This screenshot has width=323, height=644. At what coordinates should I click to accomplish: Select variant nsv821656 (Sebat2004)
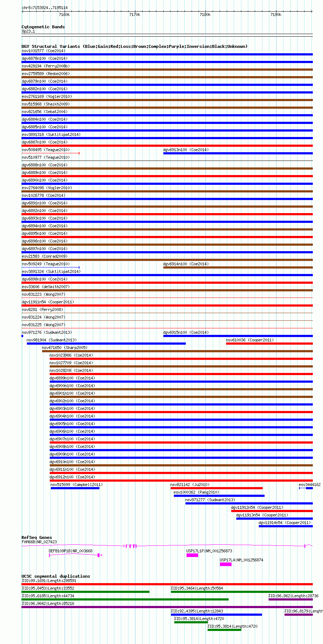[x=167, y=115]
